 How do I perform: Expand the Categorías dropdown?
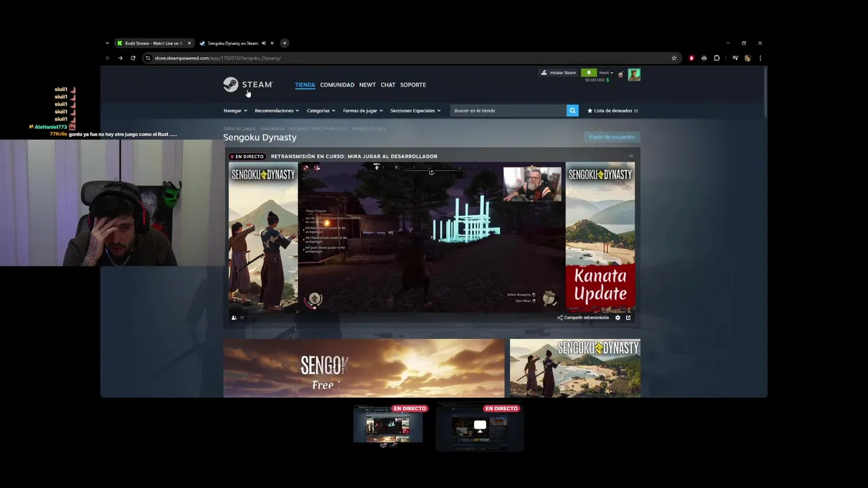(321, 110)
